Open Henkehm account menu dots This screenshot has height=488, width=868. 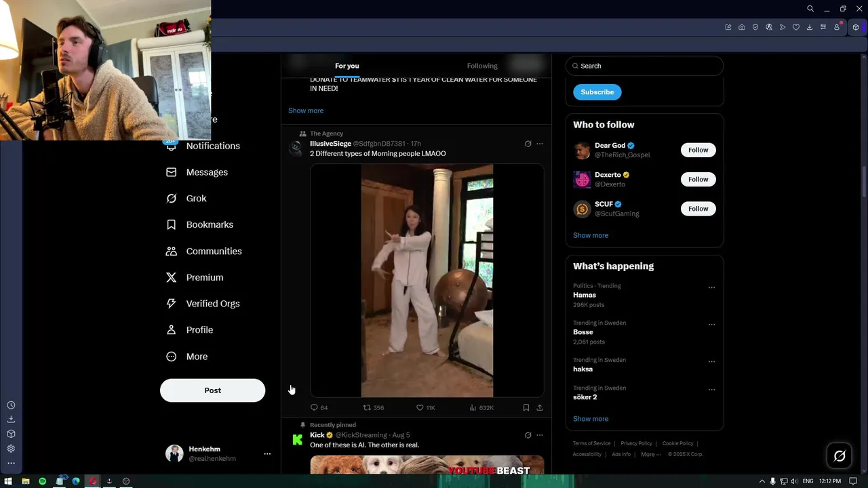pos(267,454)
